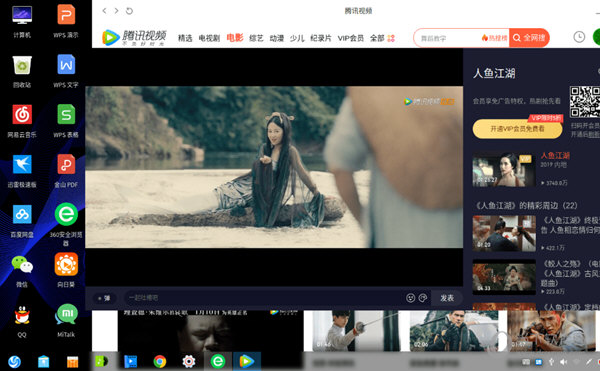Play the 02:06 soldier clip thumbnail
Viewport: 600px width, 371px height.
[x=454, y=331]
